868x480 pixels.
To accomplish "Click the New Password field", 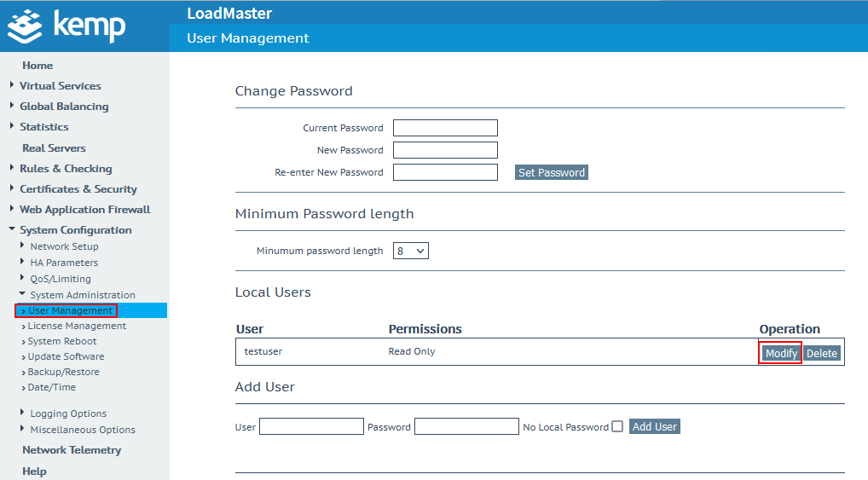I will pyautogui.click(x=445, y=150).
